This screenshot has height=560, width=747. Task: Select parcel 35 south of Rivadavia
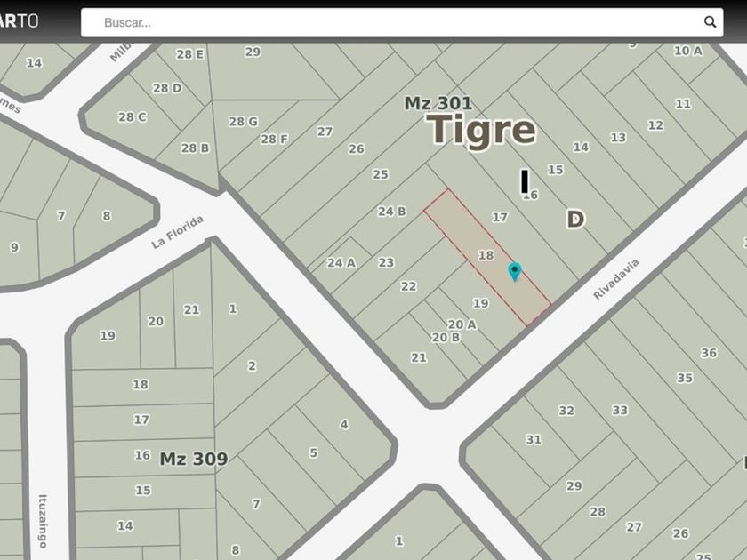685,378
